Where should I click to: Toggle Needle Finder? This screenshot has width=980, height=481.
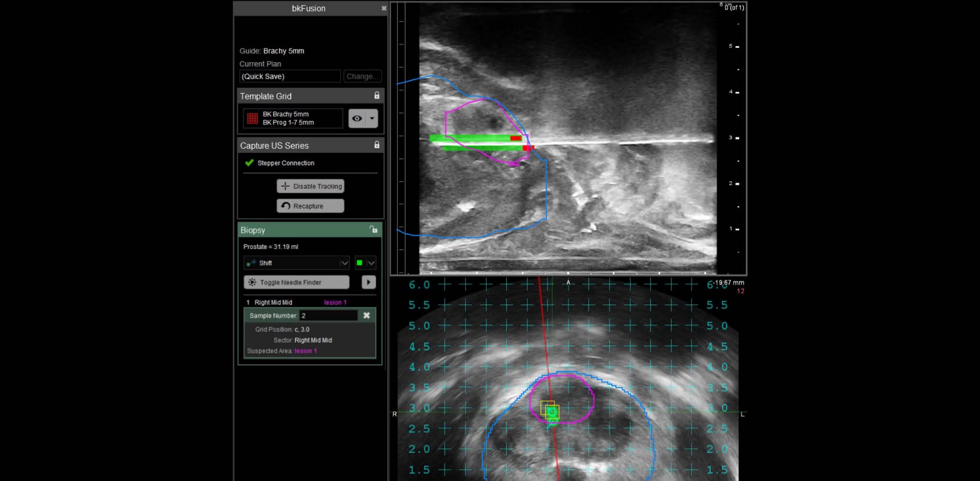pos(296,282)
